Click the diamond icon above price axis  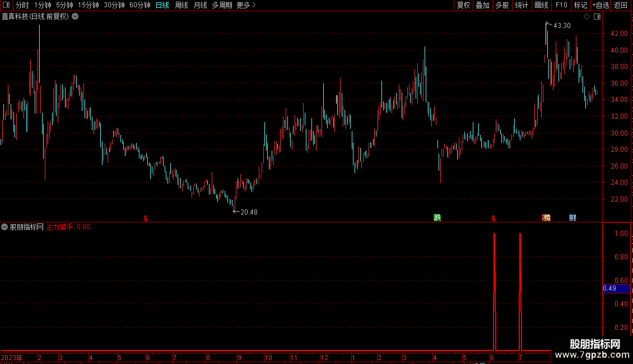click(x=587, y=17)
